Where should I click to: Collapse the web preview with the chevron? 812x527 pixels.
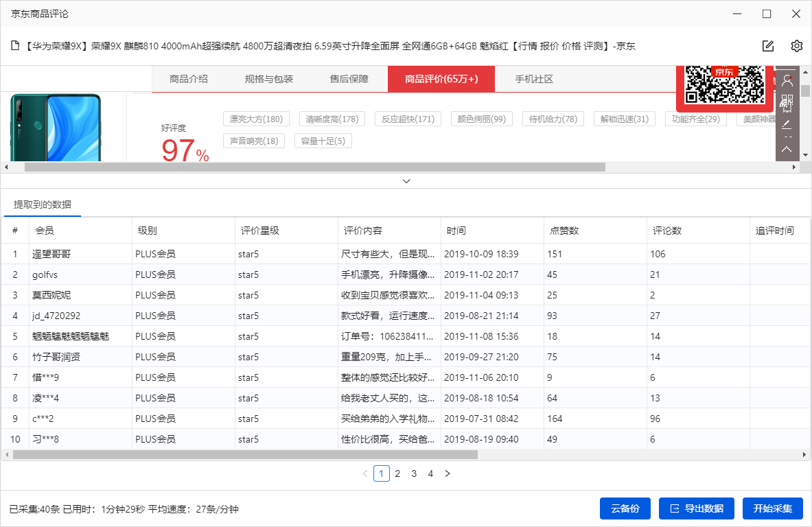(406, 181)
